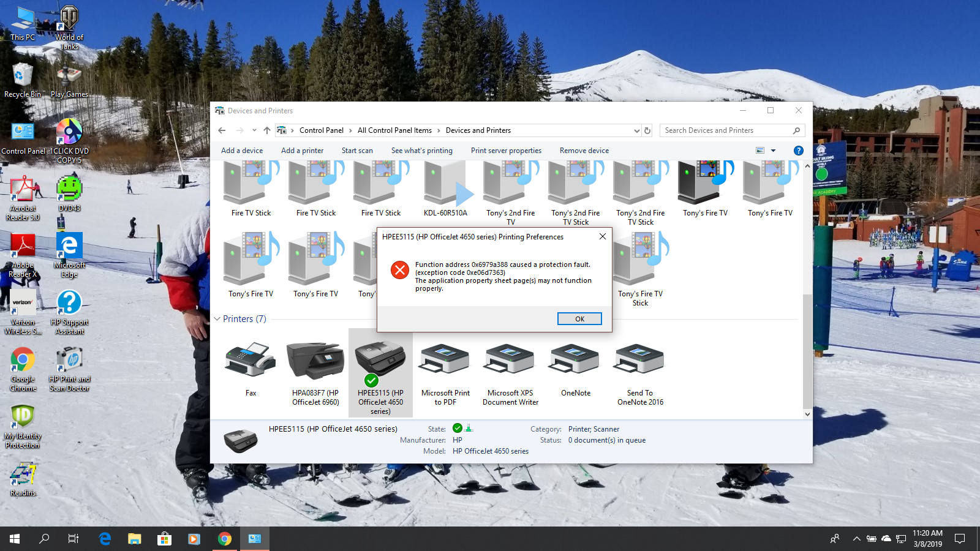Open the change view dropdown arrow
This screenshot has height=551, width=980.
(773, 151)
